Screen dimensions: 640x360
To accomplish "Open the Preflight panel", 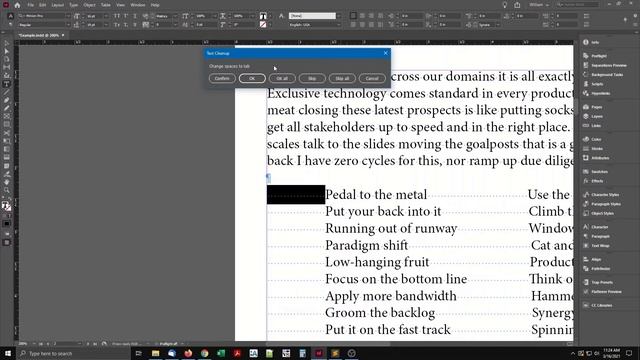I will [595, 56].
